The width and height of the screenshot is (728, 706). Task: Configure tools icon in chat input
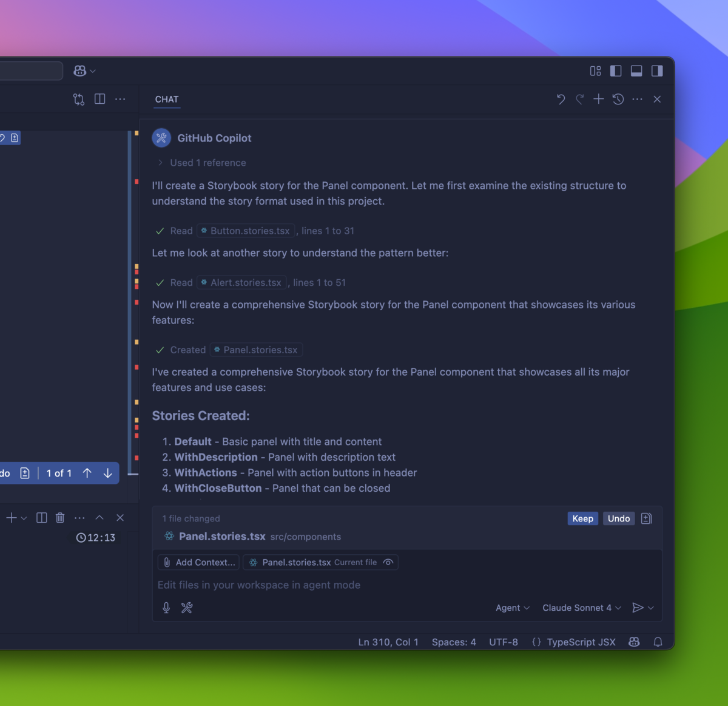point(187,608)
